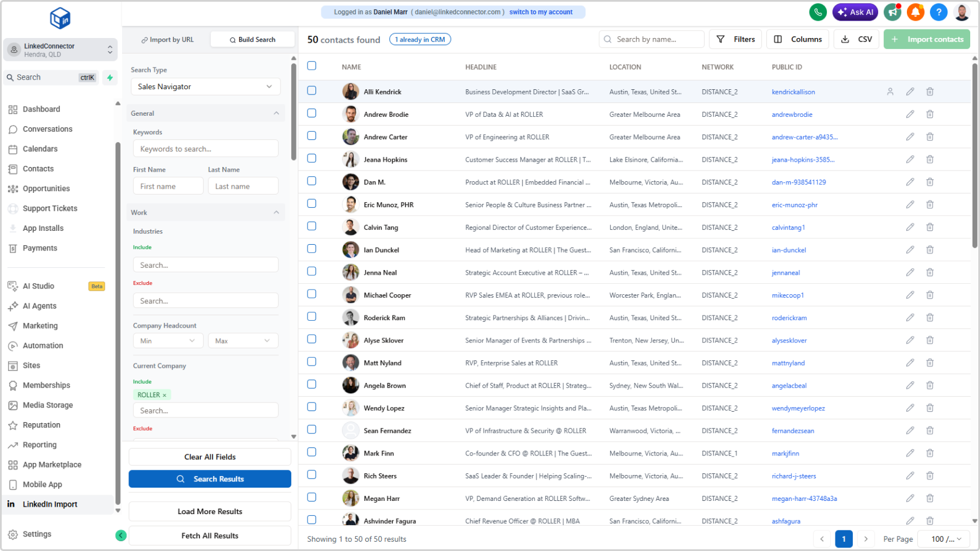Screen dimensions: 980x551
Task: Select checkbox for Alli Kendrick
Action: (312, 90)
